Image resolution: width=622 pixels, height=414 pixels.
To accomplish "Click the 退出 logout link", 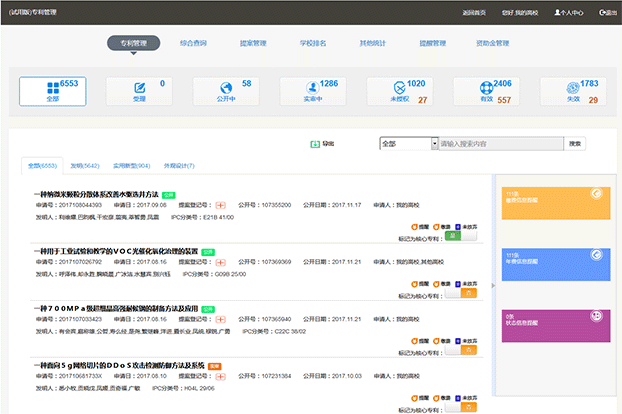I will pos(606,12).
